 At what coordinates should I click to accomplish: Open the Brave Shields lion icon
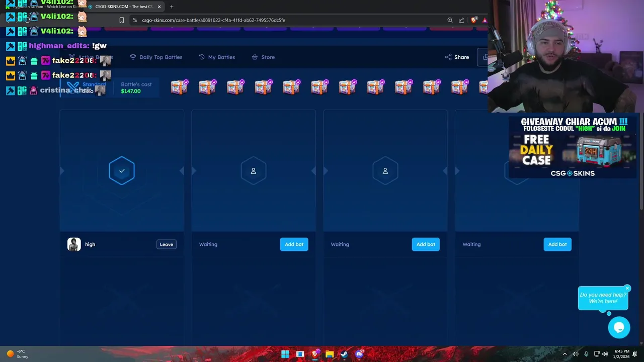pyautogui.click(x=474, y=20)
